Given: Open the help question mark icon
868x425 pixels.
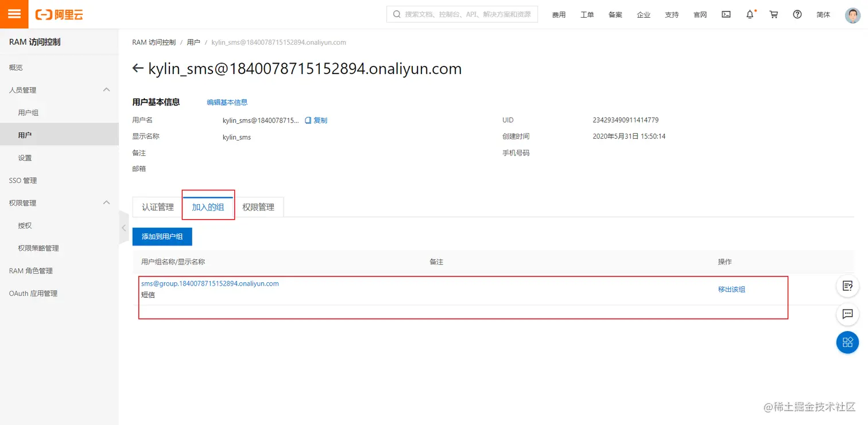Looking at the screenshot, I should (x=797, y=15).
